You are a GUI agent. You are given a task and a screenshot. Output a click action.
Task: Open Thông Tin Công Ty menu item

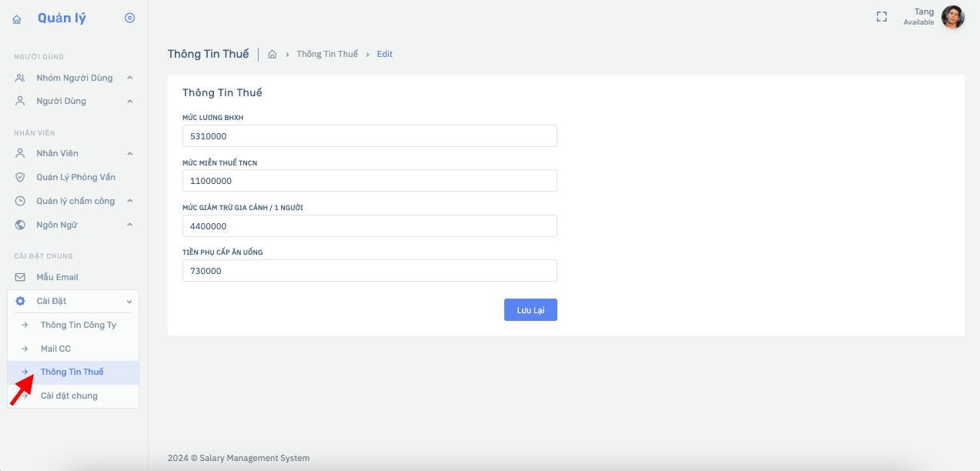[x=78, y=325]
